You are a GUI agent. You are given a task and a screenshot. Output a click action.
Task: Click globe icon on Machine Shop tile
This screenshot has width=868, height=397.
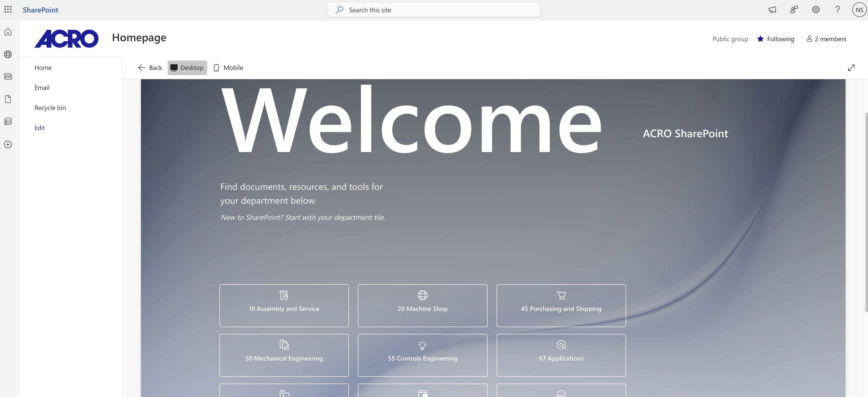[x=423, y=295]
